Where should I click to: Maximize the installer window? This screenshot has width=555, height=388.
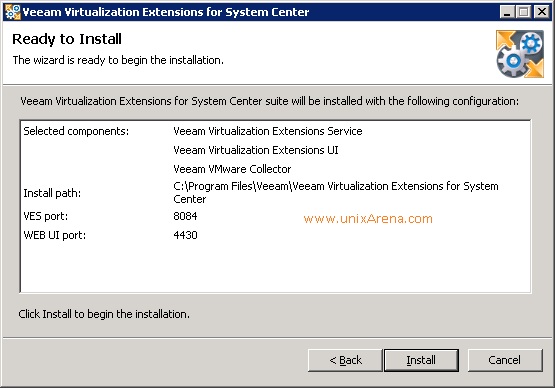(524, 12)
